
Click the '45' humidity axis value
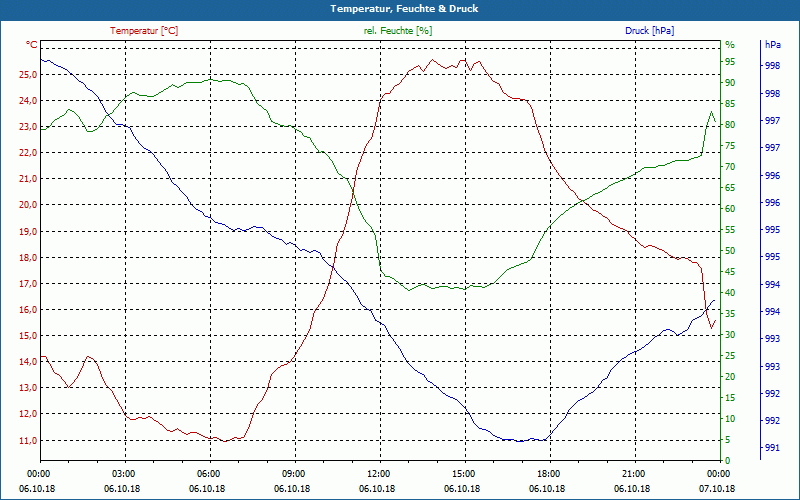[x=730, y=271]
